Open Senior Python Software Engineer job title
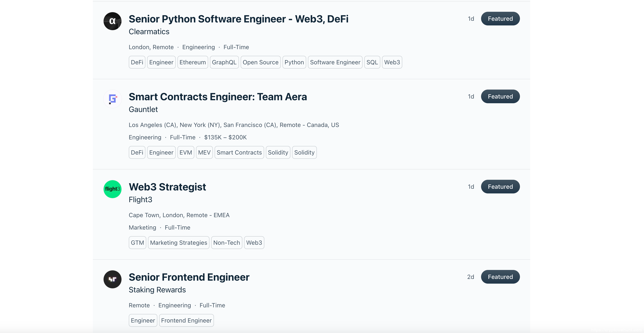This screenshot has width=644, height=333. (x=238, y=19)
